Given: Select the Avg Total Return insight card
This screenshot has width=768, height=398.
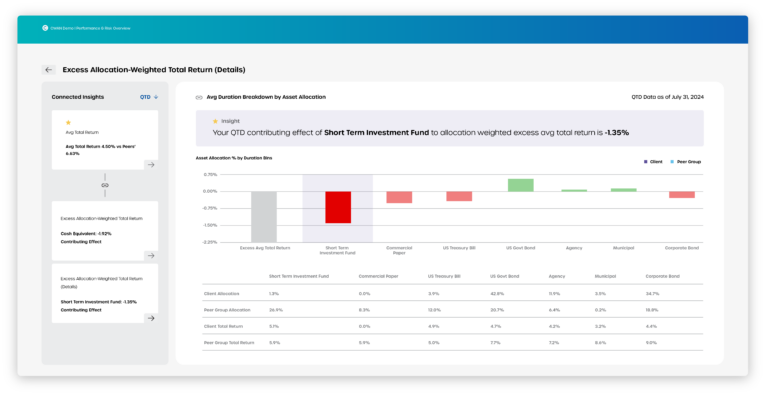Looking at the screenshot, I should 105,140.
